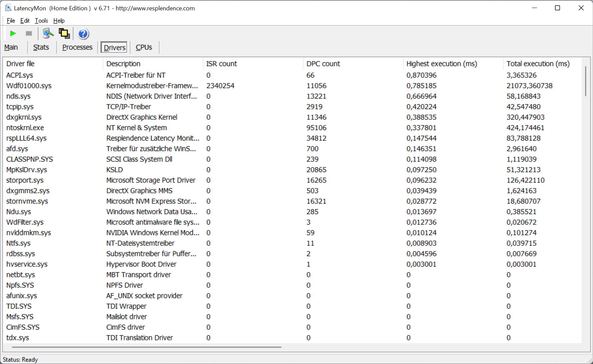Click the LatencyMon title bar app icon
Image resolution: width=593 pixels, height=364 pixels.
(x=8, y=8)
